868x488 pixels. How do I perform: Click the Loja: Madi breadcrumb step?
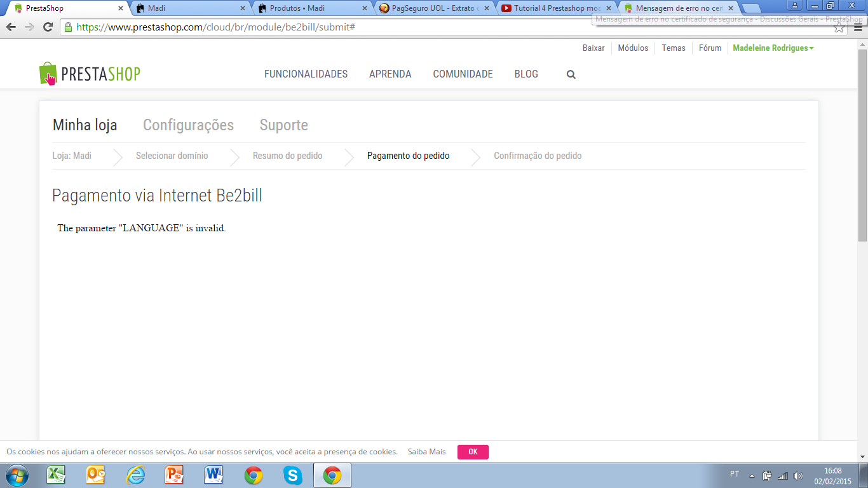click(x=72, y=156)
